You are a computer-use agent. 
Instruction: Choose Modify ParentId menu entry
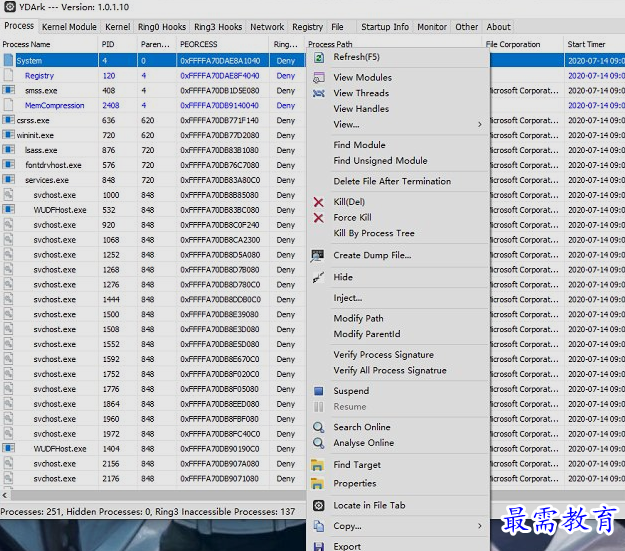pyautogui.click(x=367, y=334)
